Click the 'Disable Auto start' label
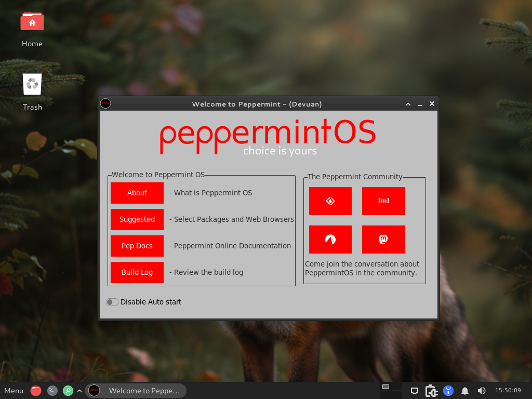Image resolution: width=532 pixels, height=399 pixels. pyautogui.click(x=151, y=302)
